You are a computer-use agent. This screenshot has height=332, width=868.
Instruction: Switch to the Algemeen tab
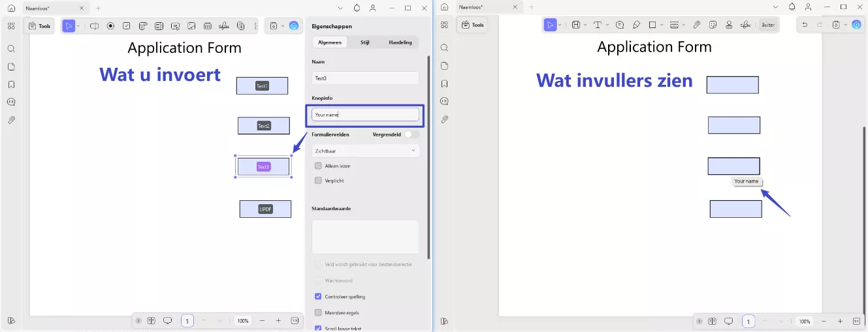click(329, 42)
